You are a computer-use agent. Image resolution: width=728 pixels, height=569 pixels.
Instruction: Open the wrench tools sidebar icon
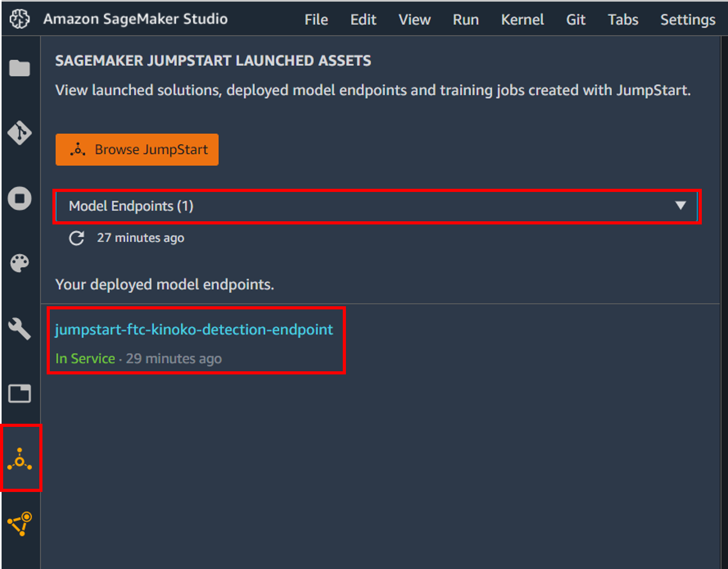point(20,329)
